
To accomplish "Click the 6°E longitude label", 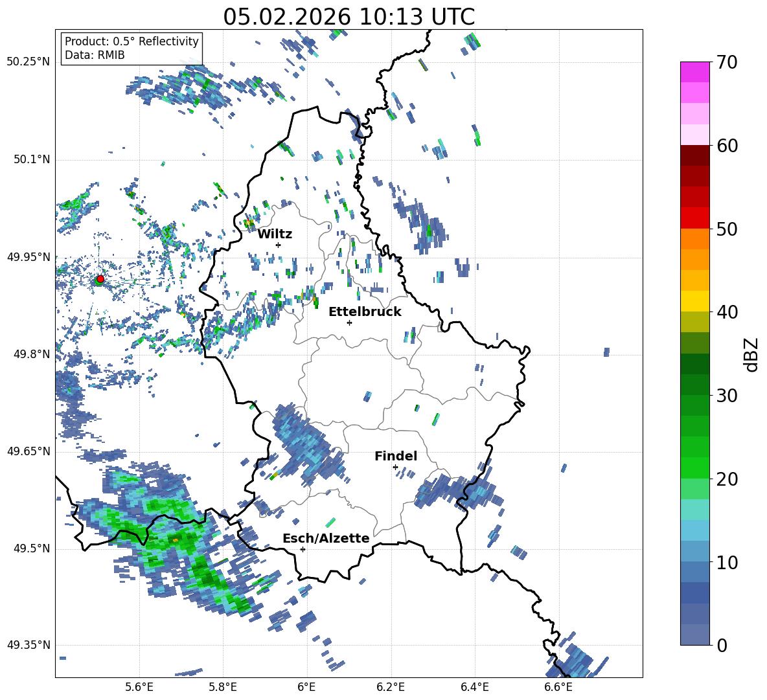I will pyautogui.click(x=306, y=687).
